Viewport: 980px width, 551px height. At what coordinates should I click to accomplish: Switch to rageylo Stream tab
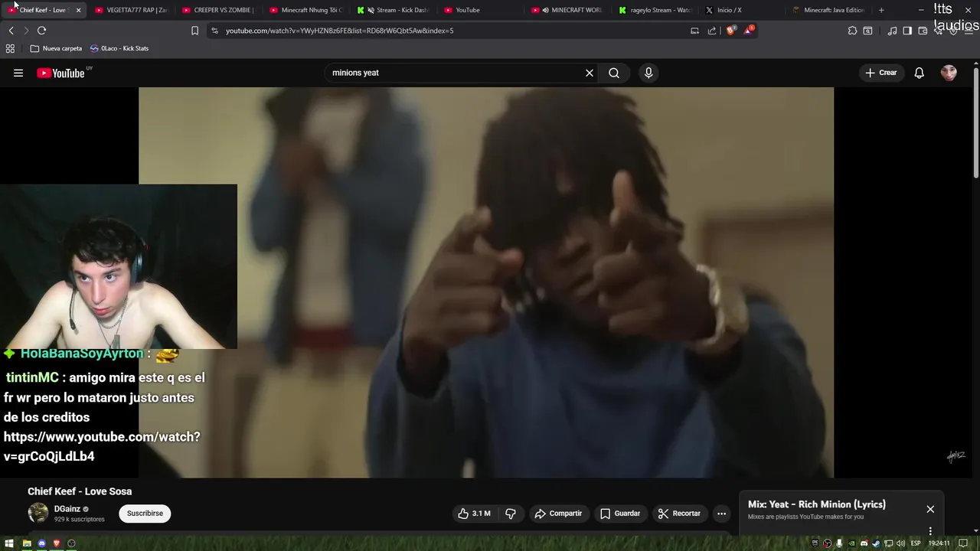[655, 10]
